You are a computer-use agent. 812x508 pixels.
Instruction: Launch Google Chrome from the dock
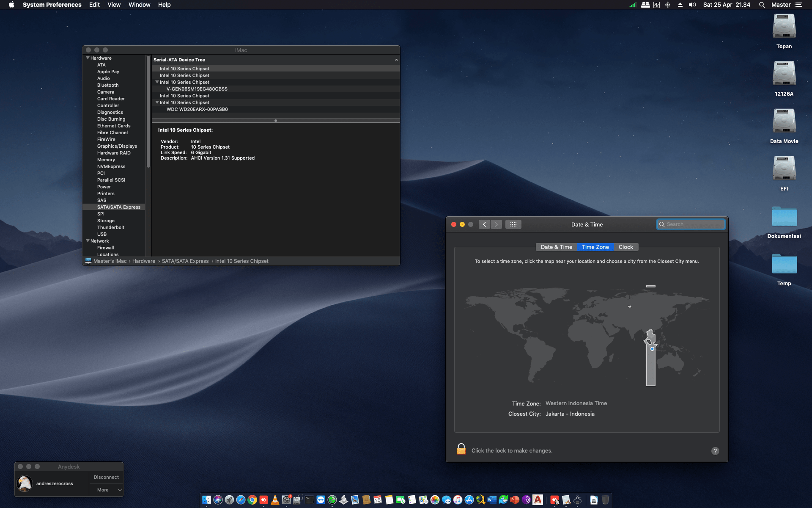(252, 500)
